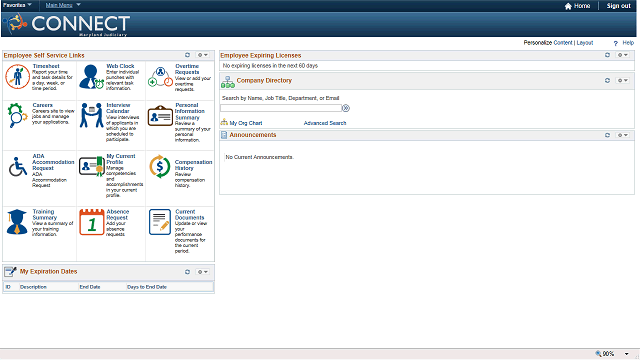Screen dimensions: 640x360
Task: Click the Company Directory search field
Action: point(281,108)
